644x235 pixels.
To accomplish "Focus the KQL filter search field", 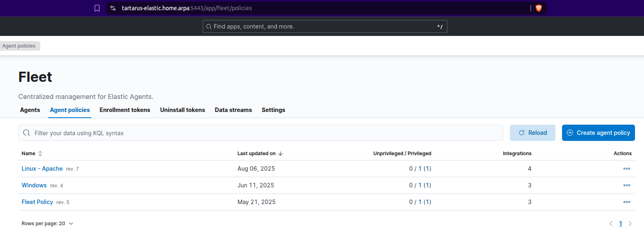I will (261, 133).
